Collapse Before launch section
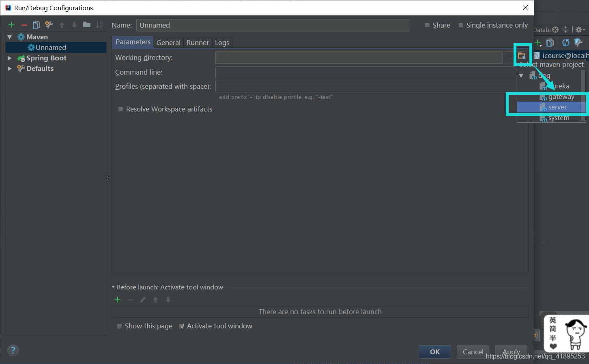589x364 pixels. (113, 287)
